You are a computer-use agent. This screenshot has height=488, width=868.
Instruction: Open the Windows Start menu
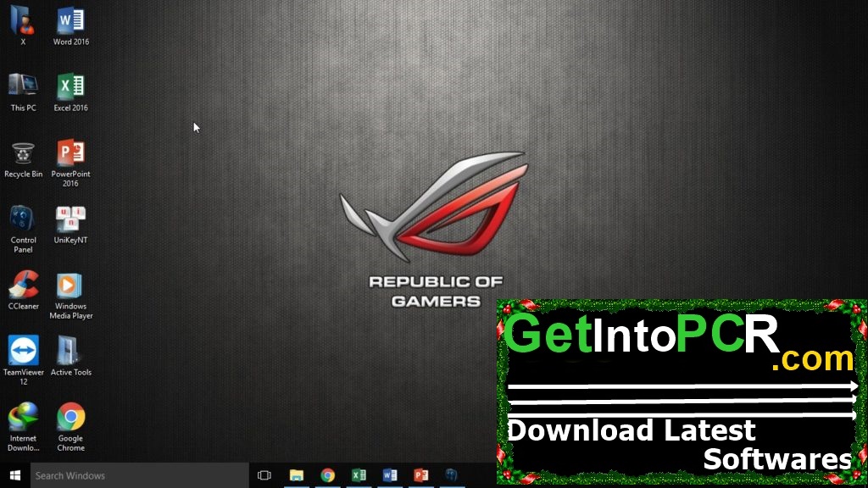pyautogui.click(x=15, y=475)
